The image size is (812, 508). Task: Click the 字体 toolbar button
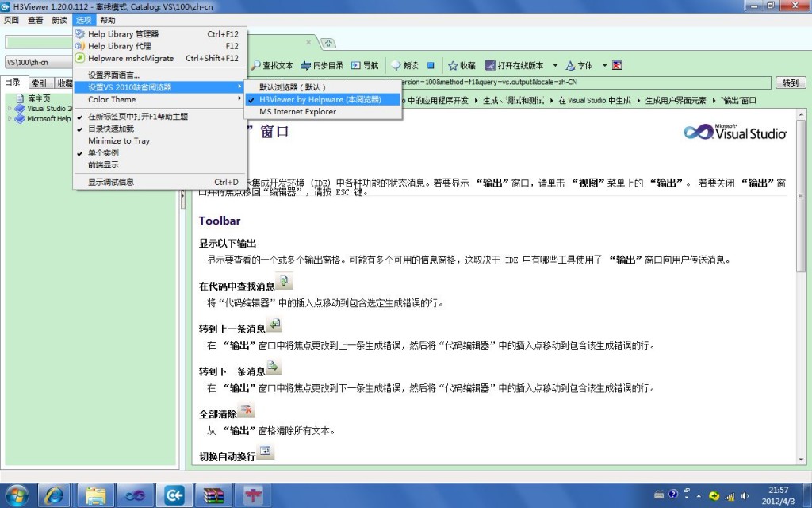click(579, 65)
